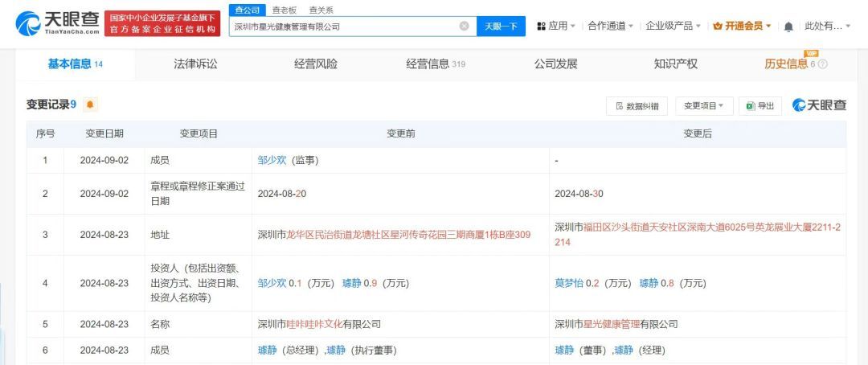The height and width of the screenshot is (365, 868).
Task: Expand the 变更项目 filter dropdown
Action: click(703, 105)
